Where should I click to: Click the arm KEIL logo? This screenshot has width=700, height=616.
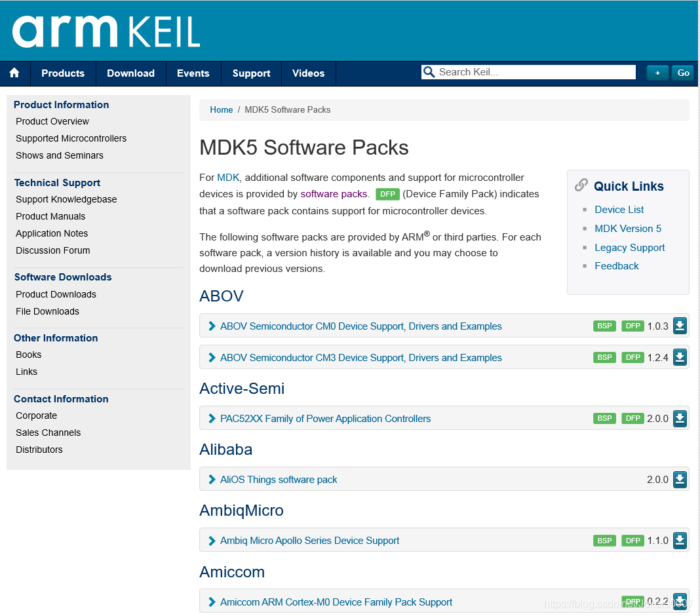(106, 31)
